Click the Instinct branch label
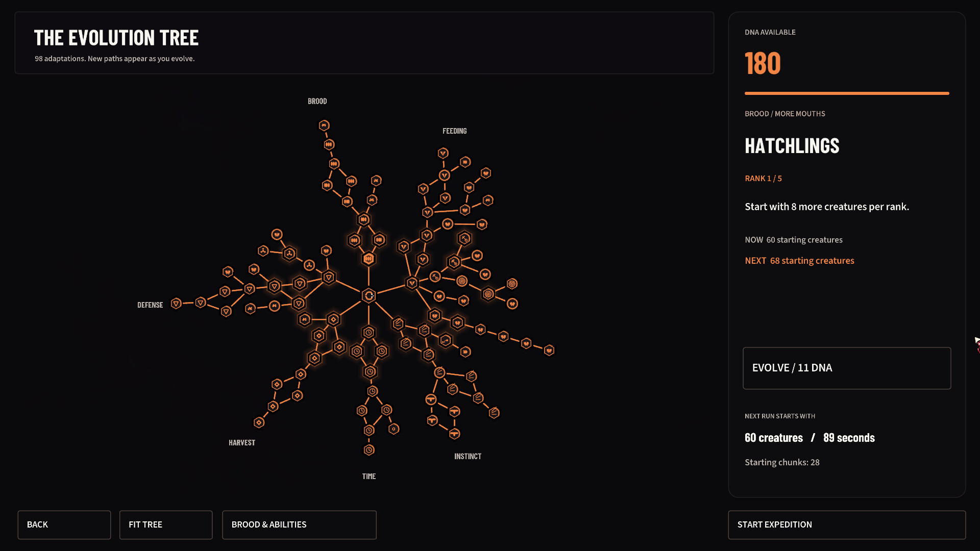980x551 pixels. [x=468, y=457]
